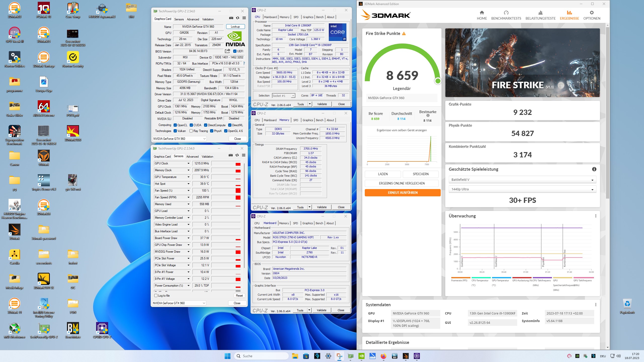Click Reset button in GPU-Z Sensors

[x=239, y=296]
